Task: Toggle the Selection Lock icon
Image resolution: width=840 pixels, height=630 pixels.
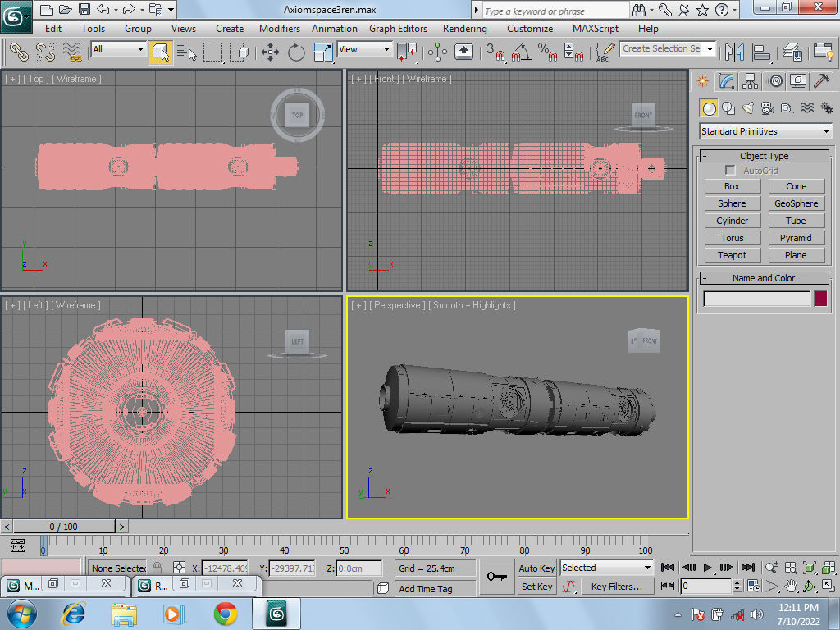Action: [157, 568]
